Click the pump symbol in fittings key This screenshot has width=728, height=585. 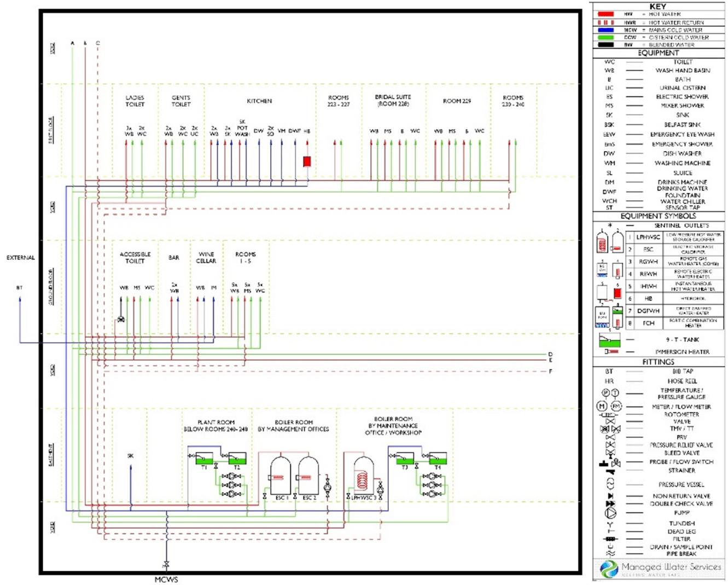pyautogui.click(x=610, y=513)
